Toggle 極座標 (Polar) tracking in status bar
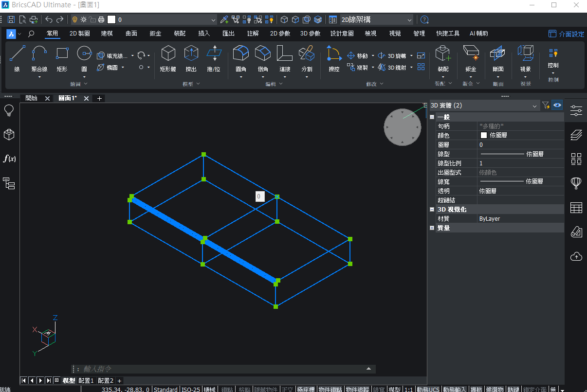 [306, 389]
